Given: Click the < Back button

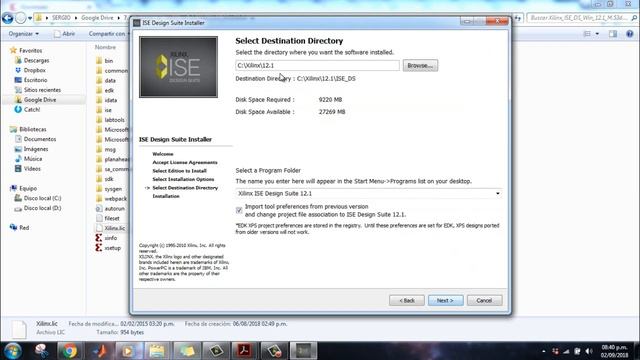Looking at the screenshot, I should (x=407, y=300).
